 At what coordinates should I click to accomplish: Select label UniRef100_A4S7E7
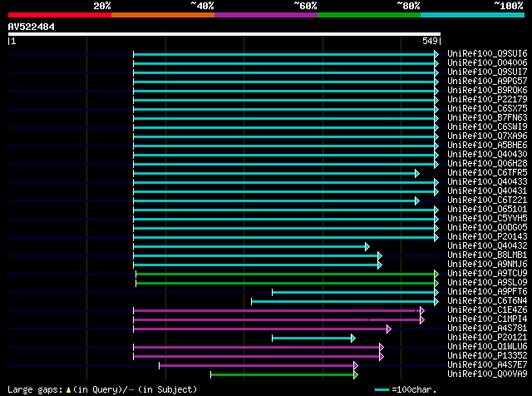487,365
